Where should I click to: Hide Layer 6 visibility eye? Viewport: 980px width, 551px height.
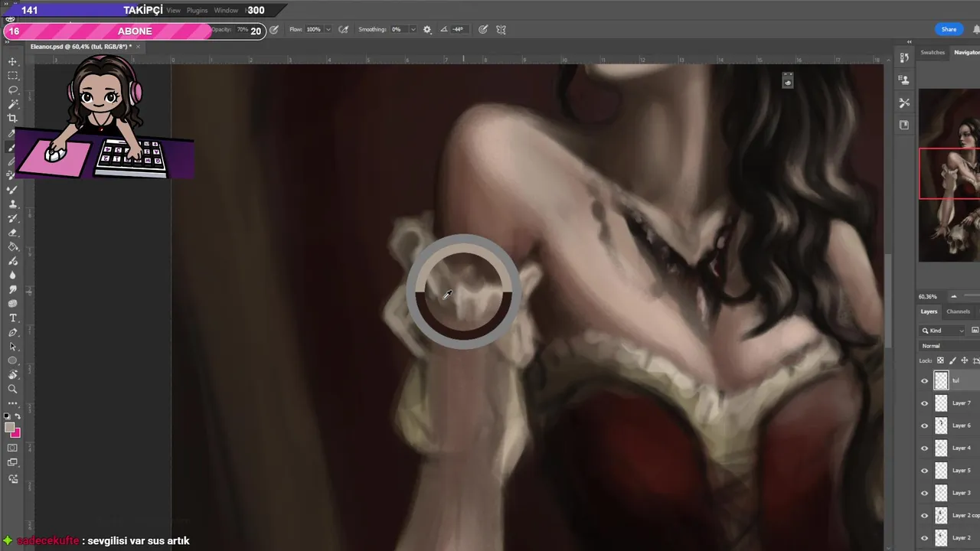pyautogui.click(x=924, y=425)
